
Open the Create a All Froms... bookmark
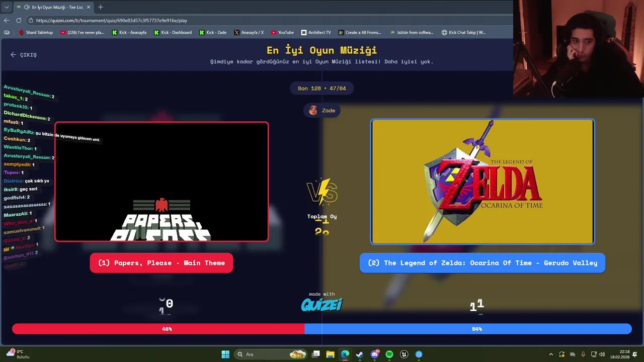pyautogui.click(x=360, y=32)
